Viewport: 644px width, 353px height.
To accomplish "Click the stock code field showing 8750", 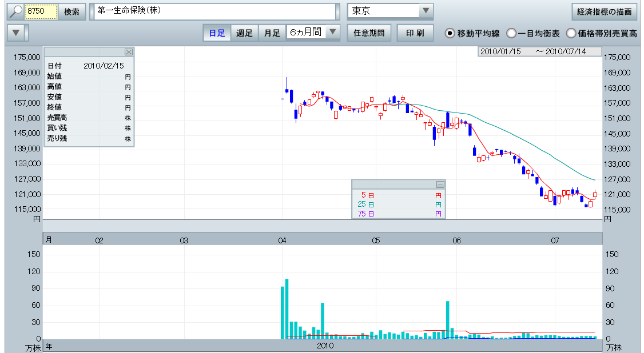I will (41, 11).
